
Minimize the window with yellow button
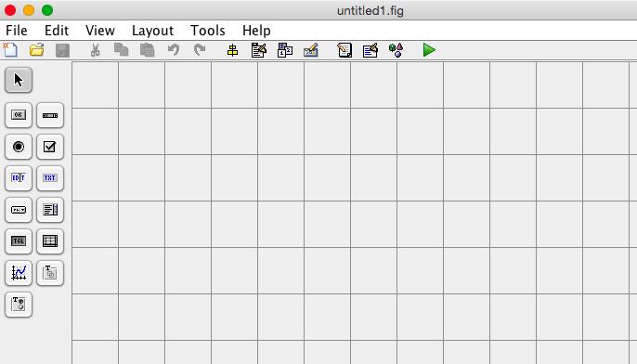pos(29,10)
